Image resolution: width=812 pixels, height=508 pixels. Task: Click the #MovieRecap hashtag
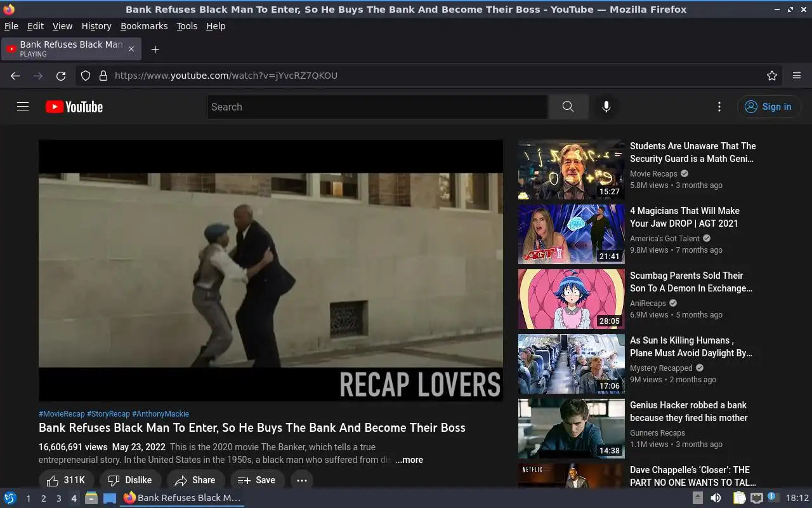[x=62, y=413]
